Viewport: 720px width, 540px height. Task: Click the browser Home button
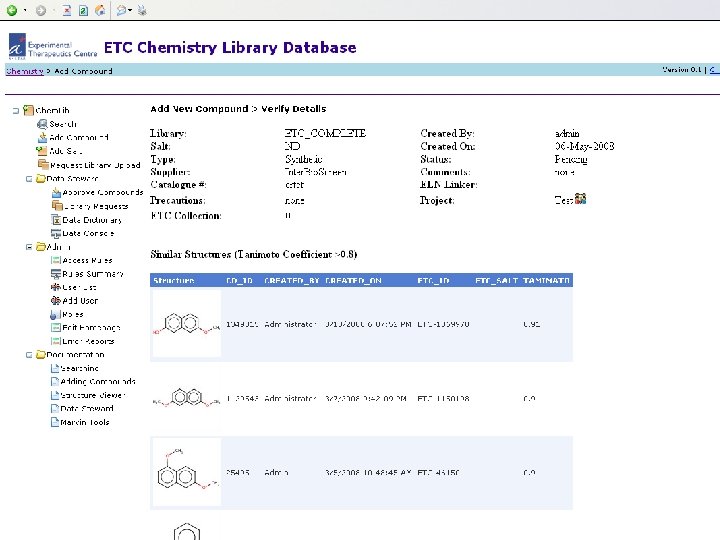coord(100,10)
